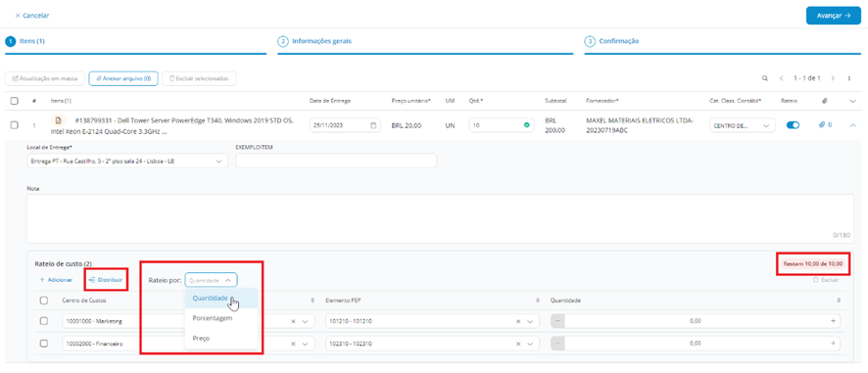Decrease quantity for Financeiro row
Image resolution: width=868 pixels, height=373 pixels.
coord(558,344)
